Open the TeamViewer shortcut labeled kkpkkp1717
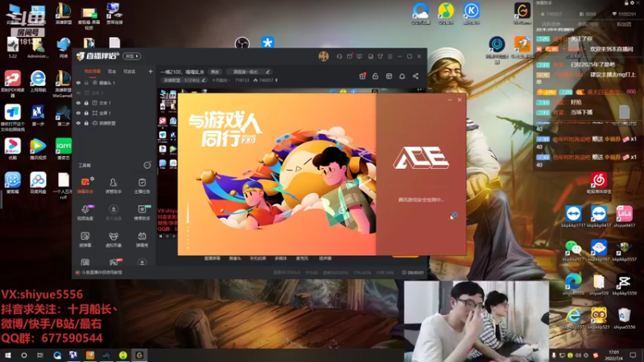644x362 pixels. coord(573,216)
